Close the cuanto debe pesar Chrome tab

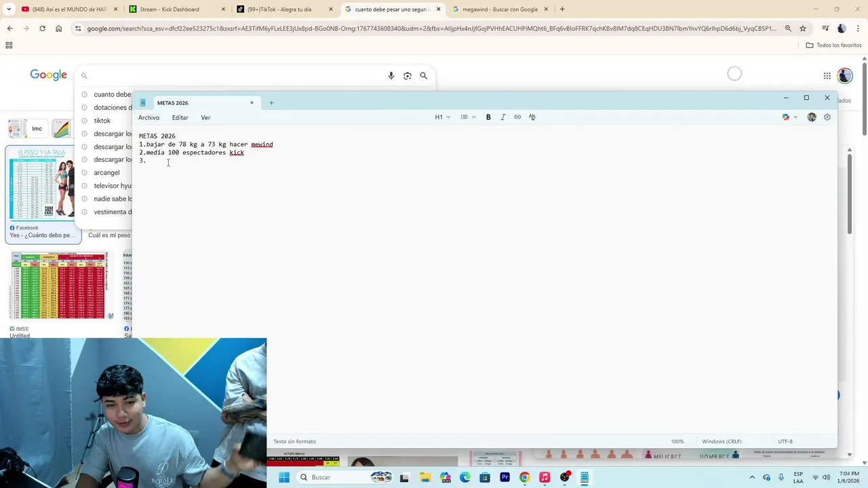click(x=439, y=9)
